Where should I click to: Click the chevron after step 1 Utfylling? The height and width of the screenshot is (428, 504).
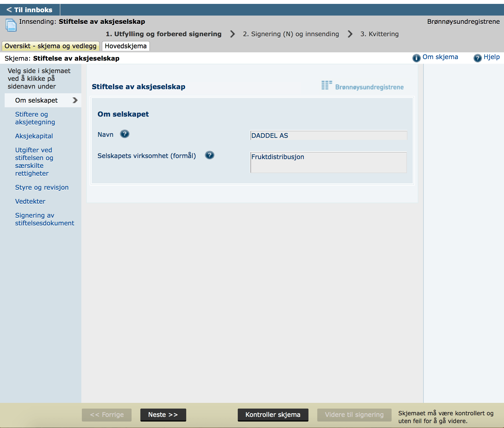pyautogui.click(x=232, y=34)
